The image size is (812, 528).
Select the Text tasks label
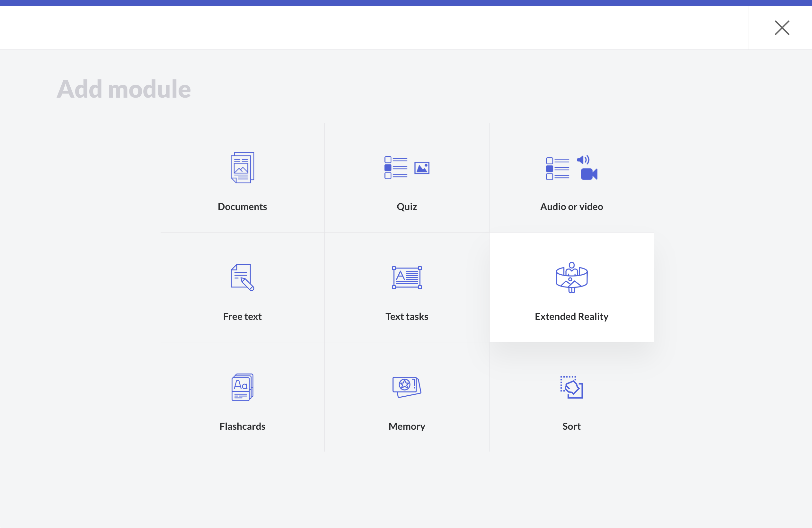coord(407,317)
